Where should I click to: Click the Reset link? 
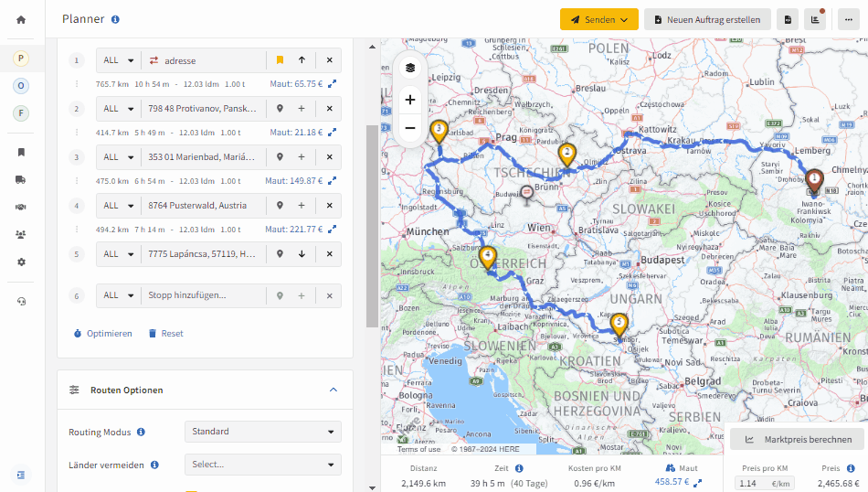(x=165, y=334)
